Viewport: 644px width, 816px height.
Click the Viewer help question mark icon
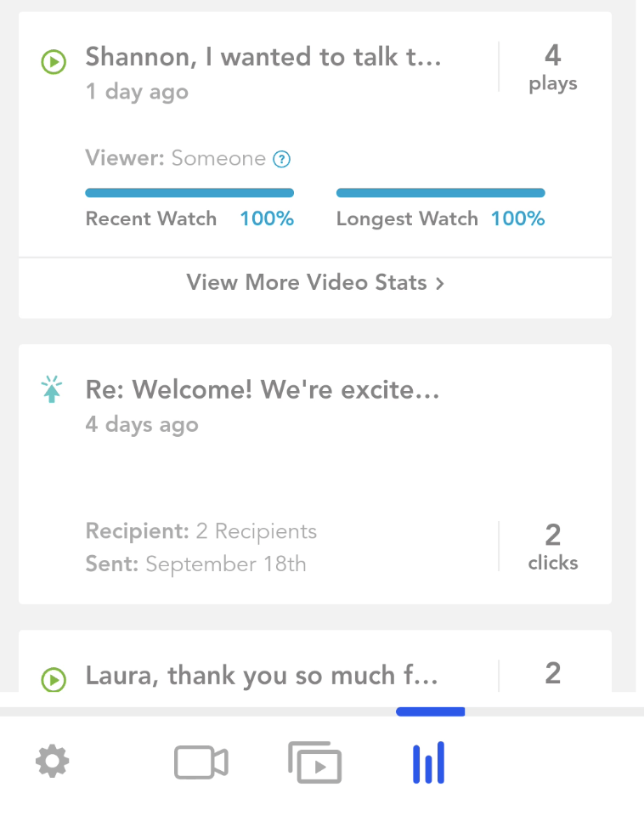pos(282,159)
